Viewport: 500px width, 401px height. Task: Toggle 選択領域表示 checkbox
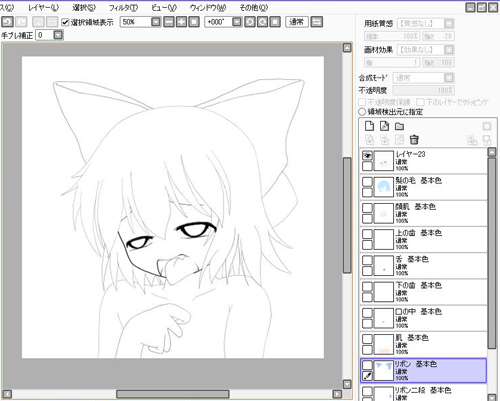tap(65, 22)
